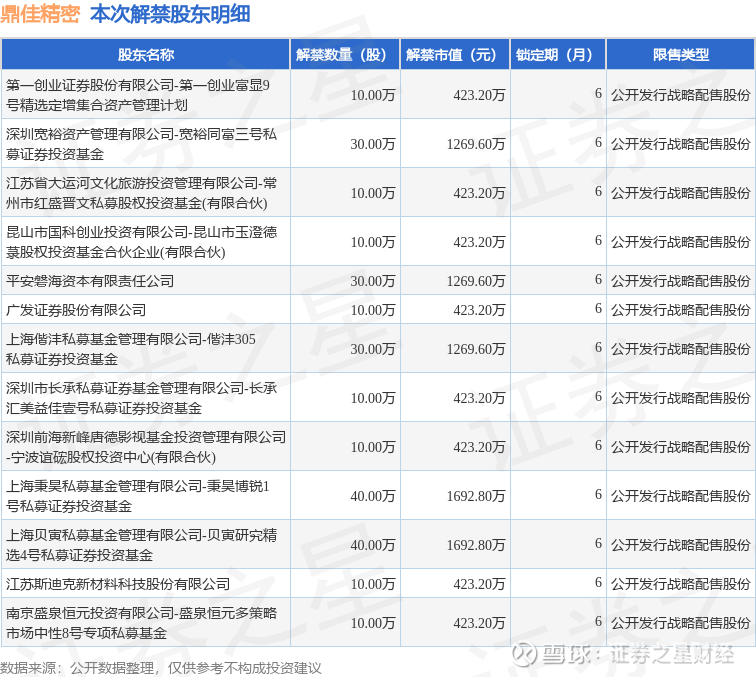Select the 本次解禁股东明细 heading
The width and height of the screenshot is (756, 677).
[170, 14]
